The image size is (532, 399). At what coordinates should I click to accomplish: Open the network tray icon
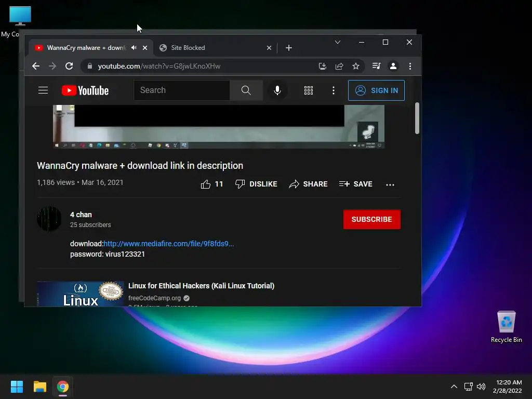469,387
